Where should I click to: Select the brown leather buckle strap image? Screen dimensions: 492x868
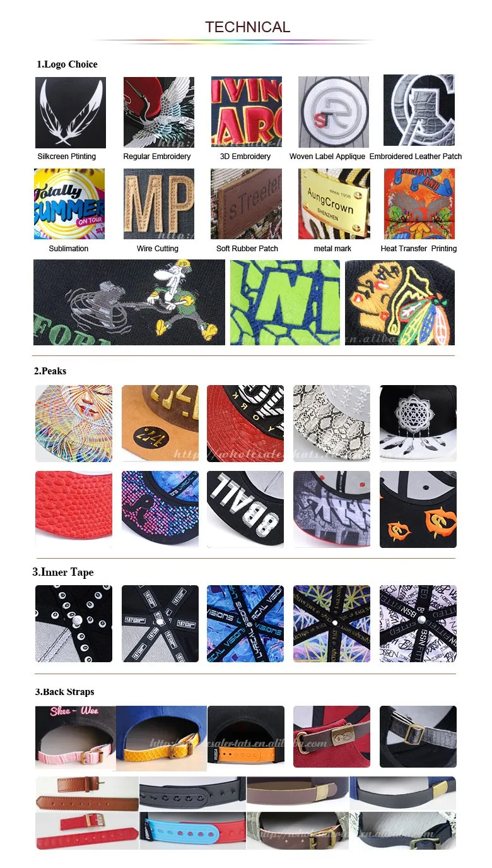coord(87,794)
